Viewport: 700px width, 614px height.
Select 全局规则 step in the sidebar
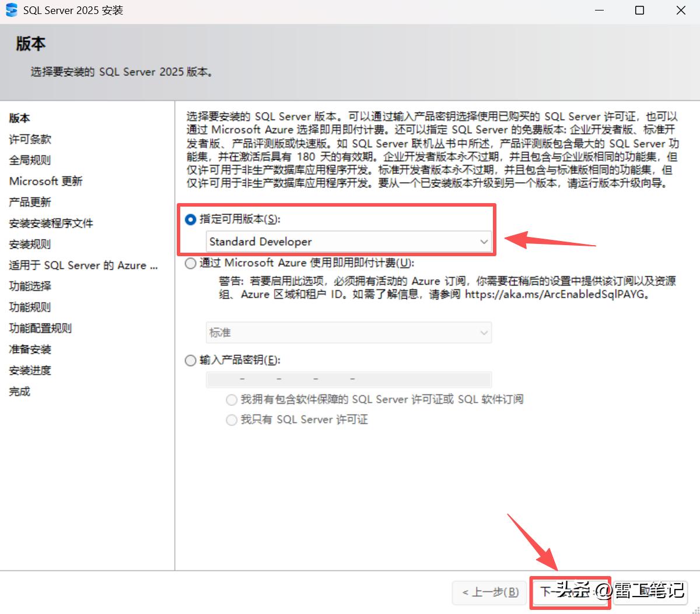(x=30, y=160)
